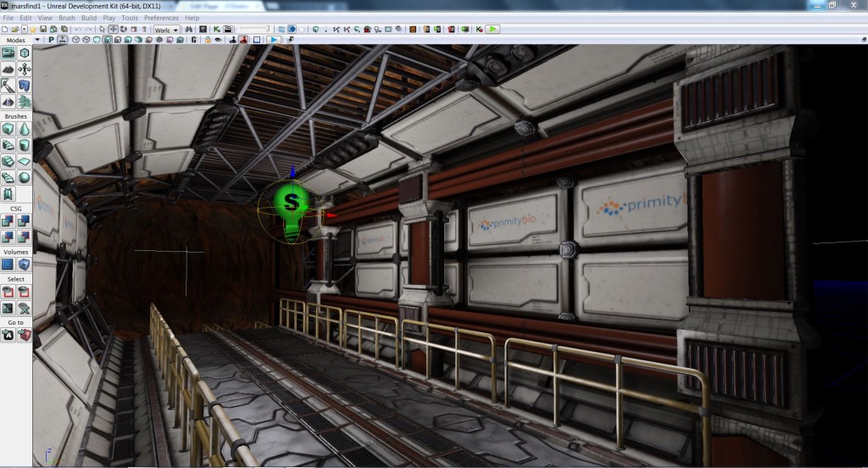The image size is (868, 468).
Task: Click the slider in the top toolbar
Action: click(254, 29)
